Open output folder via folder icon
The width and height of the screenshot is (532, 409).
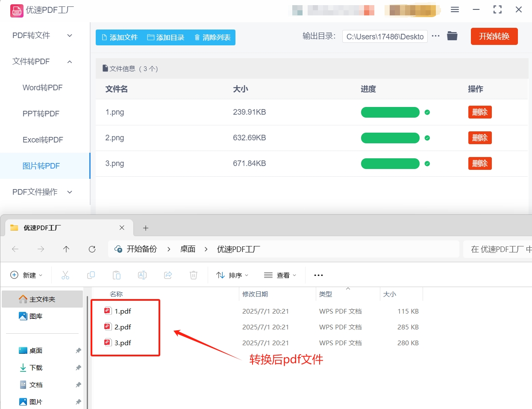coord(452,36)
